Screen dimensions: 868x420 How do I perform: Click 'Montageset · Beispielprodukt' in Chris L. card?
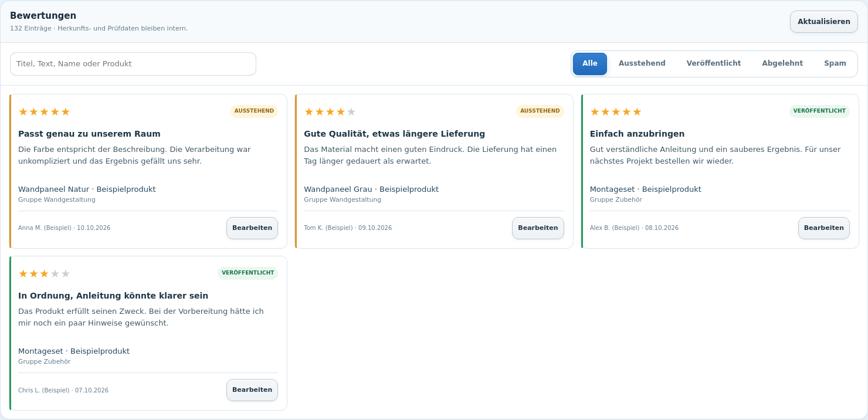pyautogui.click(x=74, y=351)
